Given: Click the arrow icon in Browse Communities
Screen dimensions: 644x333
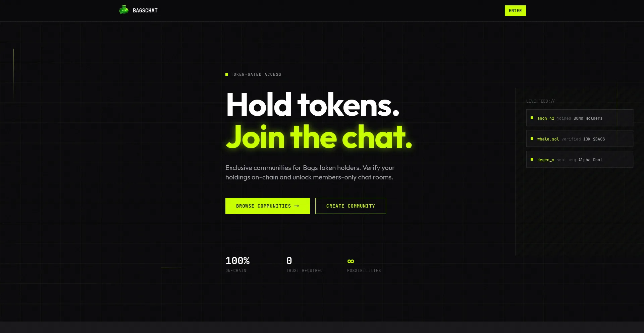Looking at the screenshot, I should pyautogui.click(x=297, y=206).
